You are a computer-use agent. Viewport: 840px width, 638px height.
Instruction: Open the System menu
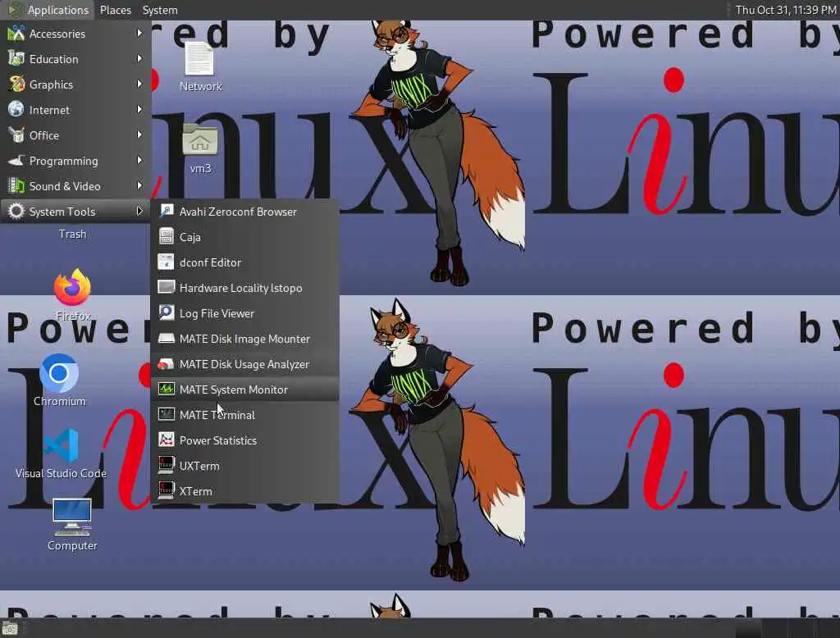coord(160,10)
